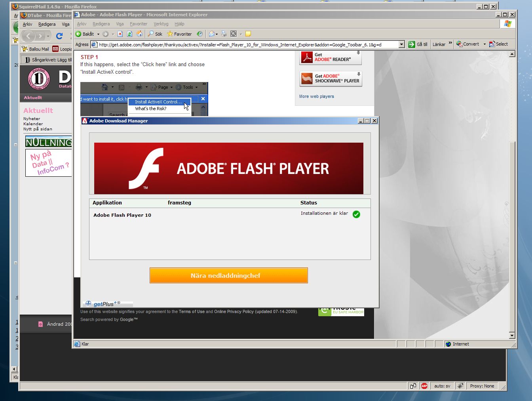
Task: Open the Visa menu in Internet Explorer
Action: [x=120, y=24]
